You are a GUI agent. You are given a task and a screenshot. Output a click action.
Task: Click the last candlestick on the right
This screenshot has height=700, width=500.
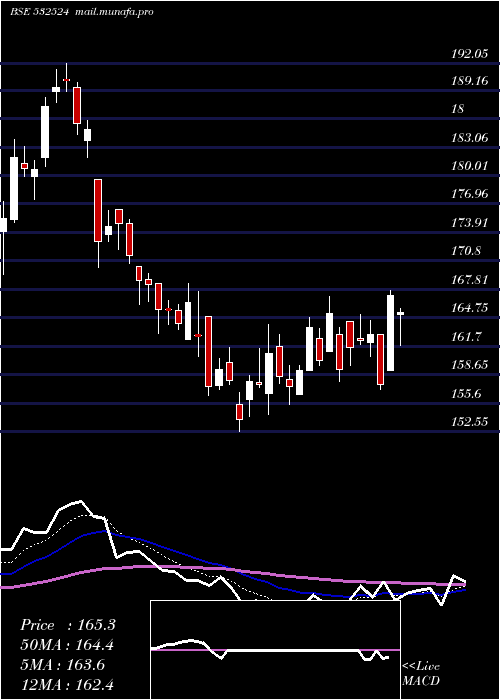(x=400, y=327)
